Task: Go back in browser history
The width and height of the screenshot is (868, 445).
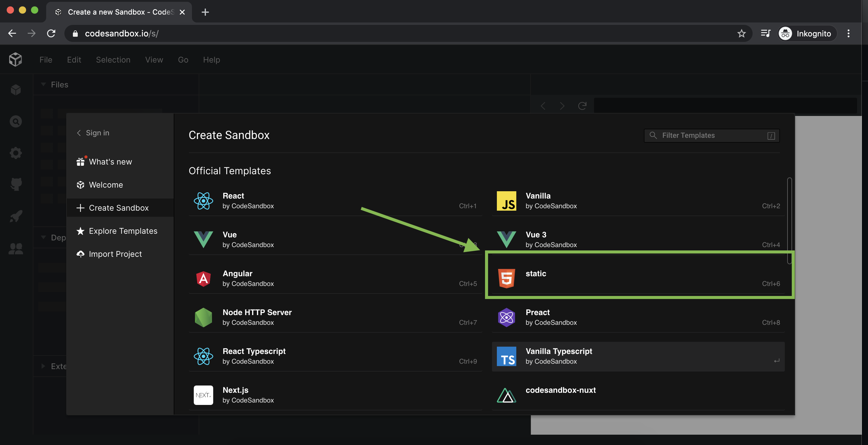Action: tap(12, 33)
